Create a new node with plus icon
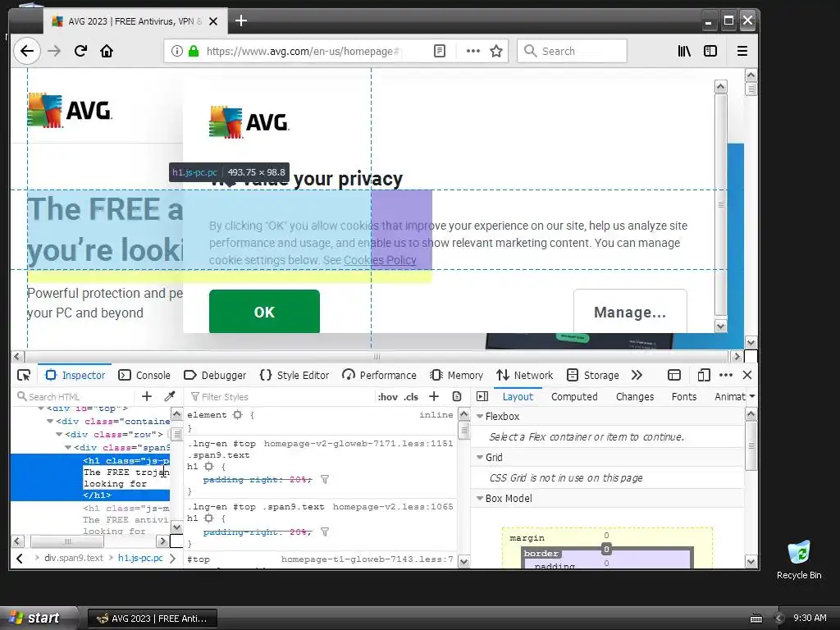Viewport: 840px width, 630px height. pyautogui.click(x=147, y=396)
